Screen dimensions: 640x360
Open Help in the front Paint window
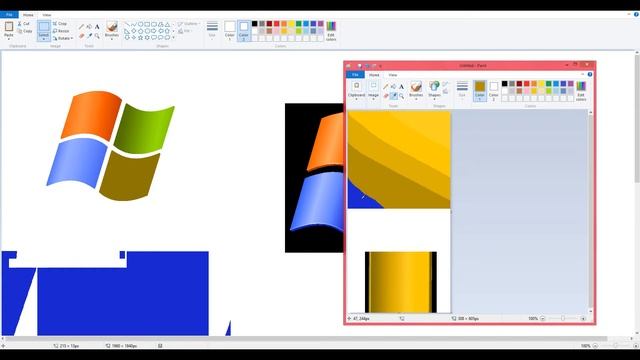pos(590,75)
